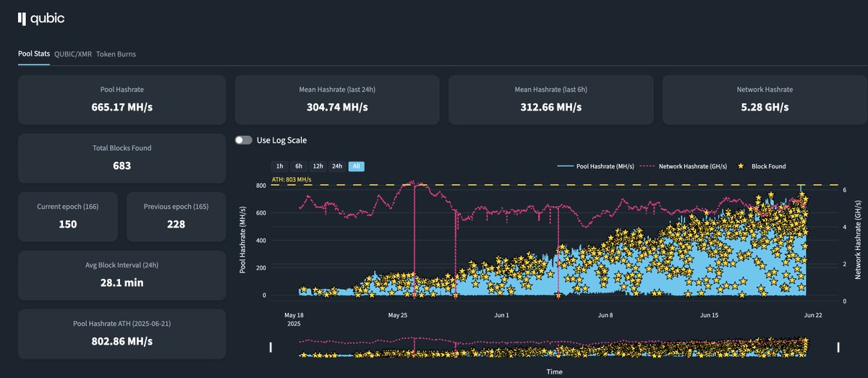Toggle Pool Hashrate (MH/s) legend entry
The image size is (868, 378).
(x=595, y=166)
